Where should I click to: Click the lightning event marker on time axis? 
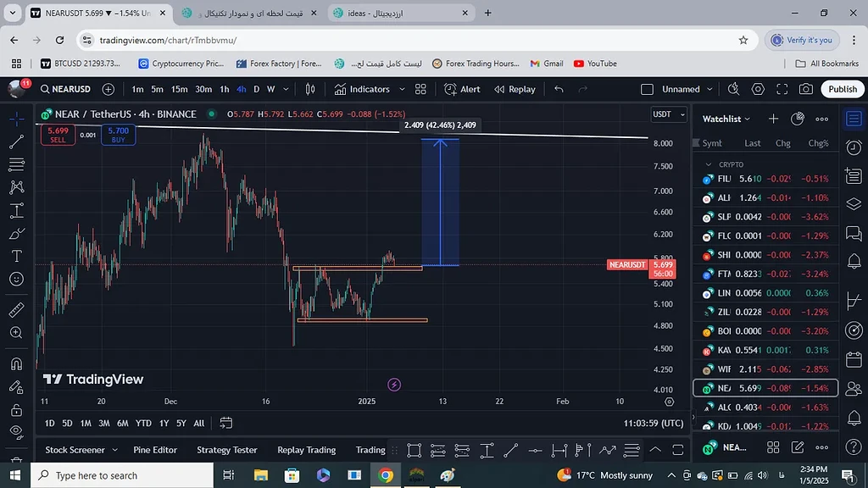394,385
